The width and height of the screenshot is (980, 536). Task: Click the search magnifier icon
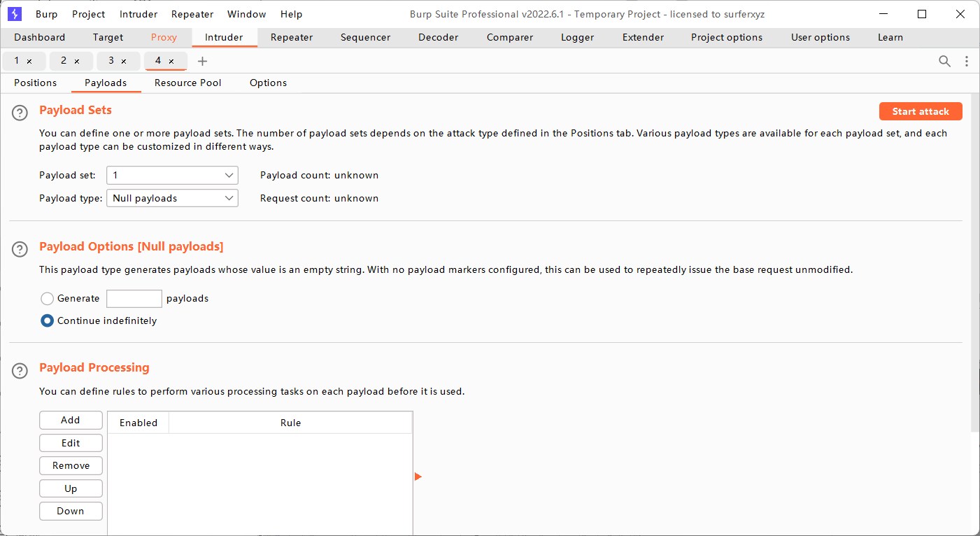click(x=944, y=62)
